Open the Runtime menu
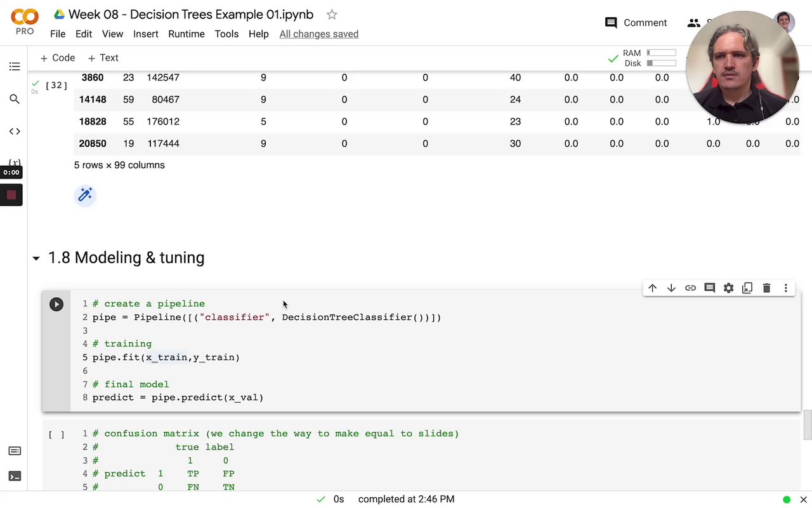The width and height of the screenshot is (812, 508). pyautogui.click(x=186, y=34)
